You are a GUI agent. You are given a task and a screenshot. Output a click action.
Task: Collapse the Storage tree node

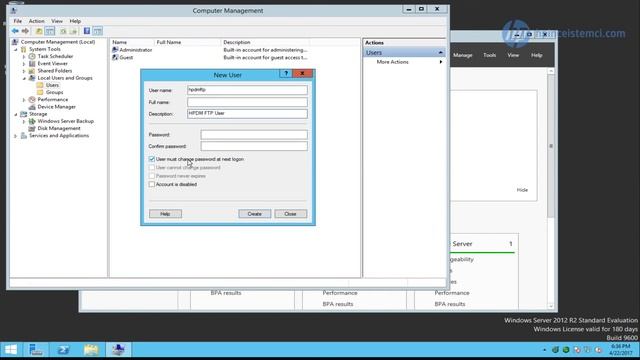[x=16, y=114]
